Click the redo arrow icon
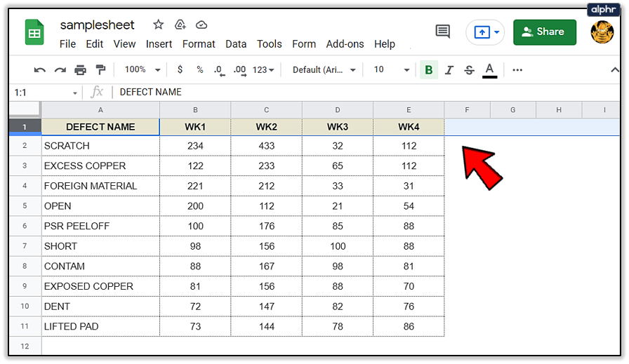Viewport: 629px width, 364px height. point(60,70)
